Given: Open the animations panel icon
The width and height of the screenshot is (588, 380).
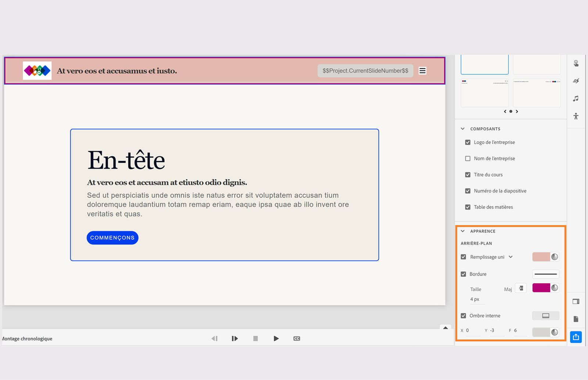Looking at the screenshot, I should tap(576, 81).
